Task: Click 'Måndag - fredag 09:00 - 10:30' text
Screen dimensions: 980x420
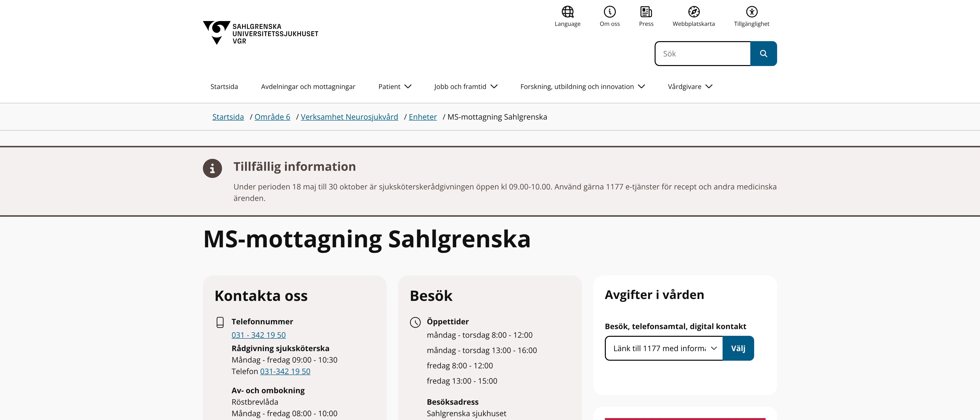Action: (x=284, y=360)
